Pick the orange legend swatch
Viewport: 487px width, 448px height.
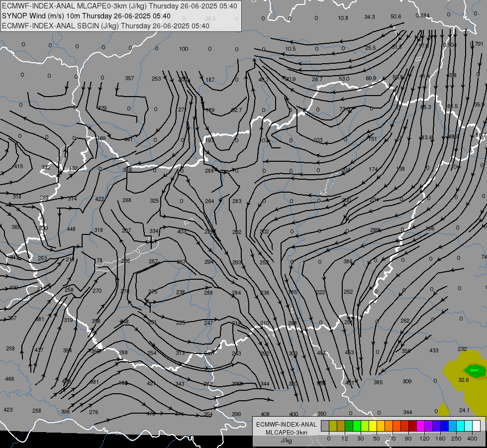coord(389,426)
